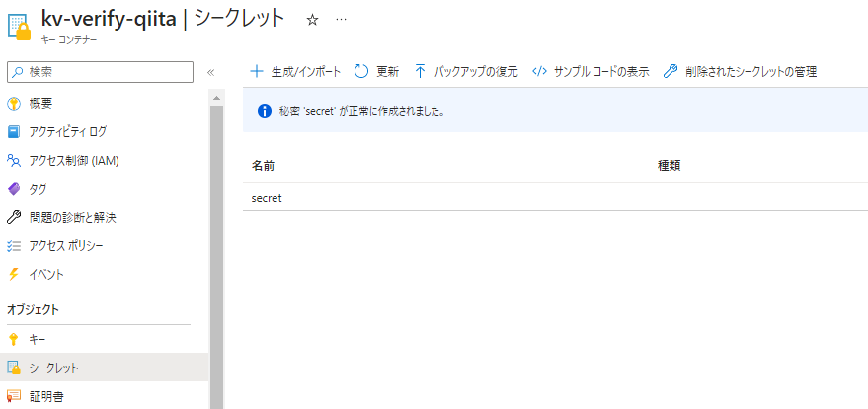The height and width of the screenshot is (409, 868).
Task: Open キー under オブジェクト
Action: pyautogui.click(x=38, y=339)
